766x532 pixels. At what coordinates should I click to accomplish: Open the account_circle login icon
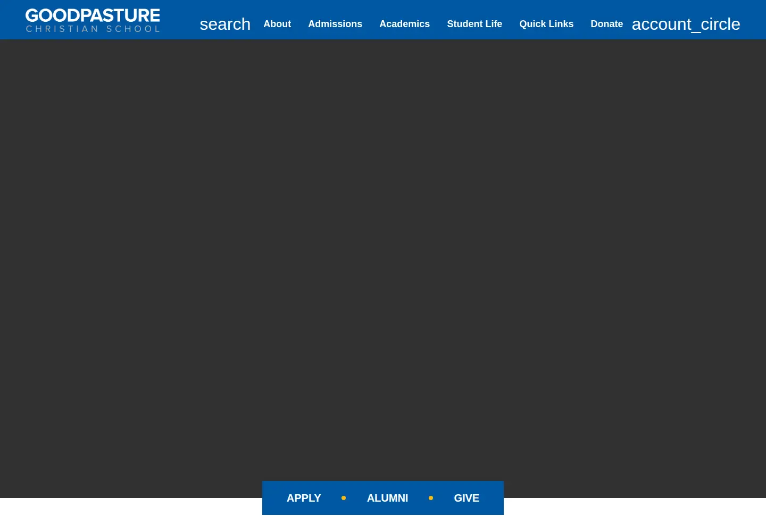point(686,24)
